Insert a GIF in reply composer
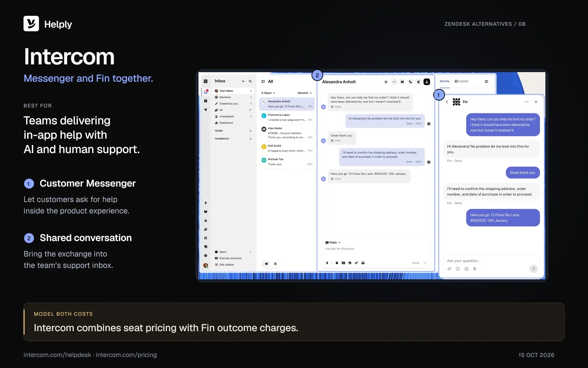 (343, 263)
